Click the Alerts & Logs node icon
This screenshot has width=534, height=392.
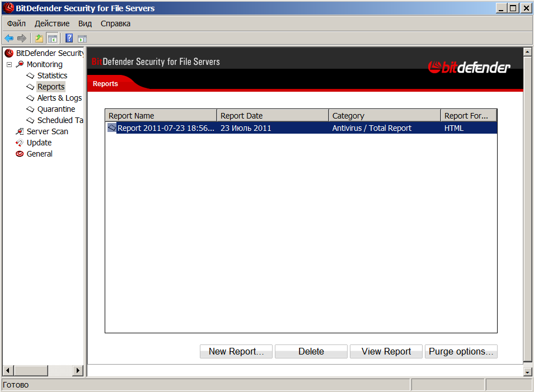(30, 98)
